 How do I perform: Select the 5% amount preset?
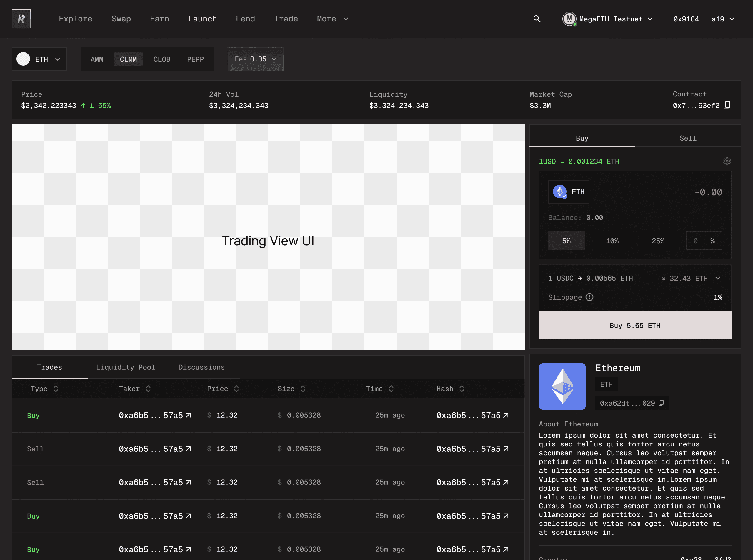pos(566,241)
